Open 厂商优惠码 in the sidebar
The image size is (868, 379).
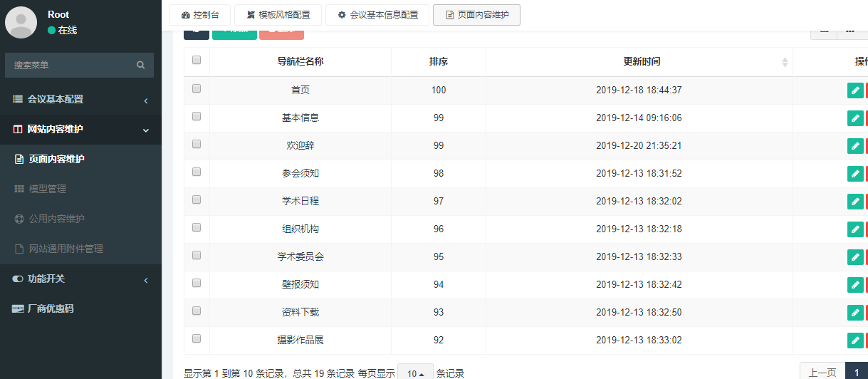[50, 309]
